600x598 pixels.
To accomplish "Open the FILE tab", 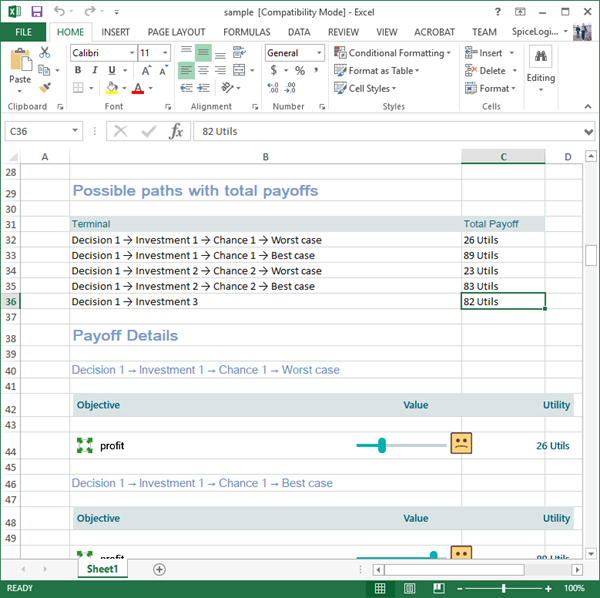I will point(23,32).
